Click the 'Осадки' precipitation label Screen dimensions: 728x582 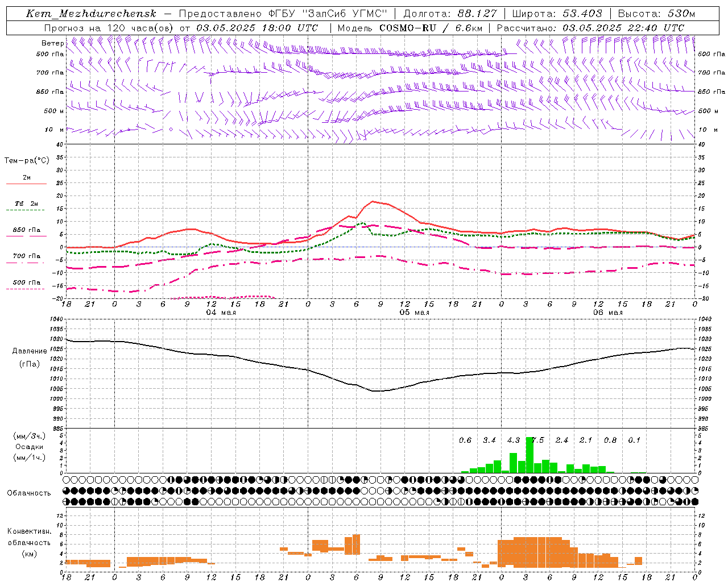(30, 447)
